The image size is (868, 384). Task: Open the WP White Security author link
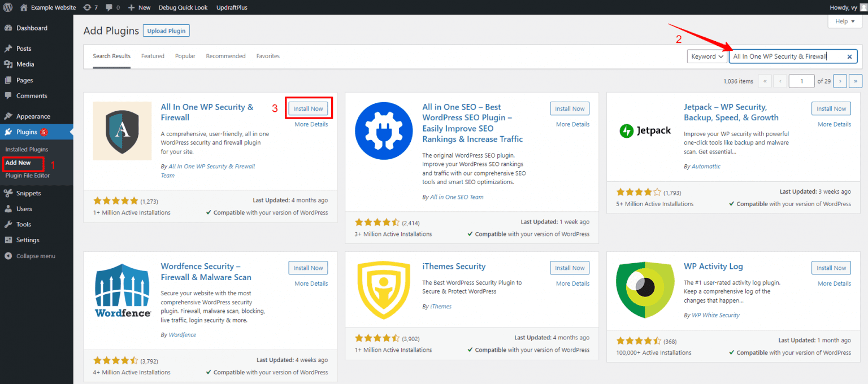click(x=715, y=315)
